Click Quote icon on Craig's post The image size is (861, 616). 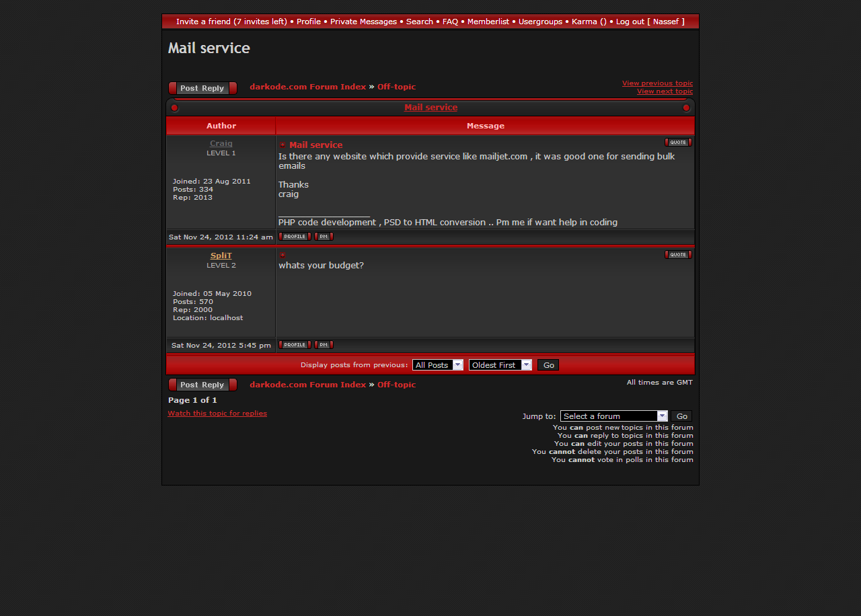tap(678, 143)
